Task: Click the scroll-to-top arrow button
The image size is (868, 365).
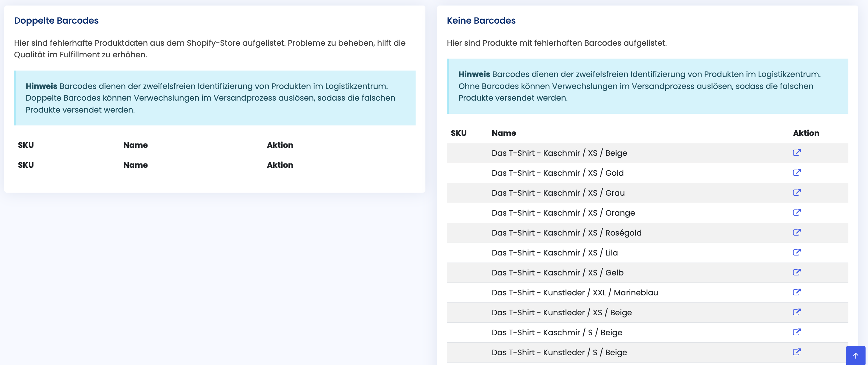Action: point(855,355)
